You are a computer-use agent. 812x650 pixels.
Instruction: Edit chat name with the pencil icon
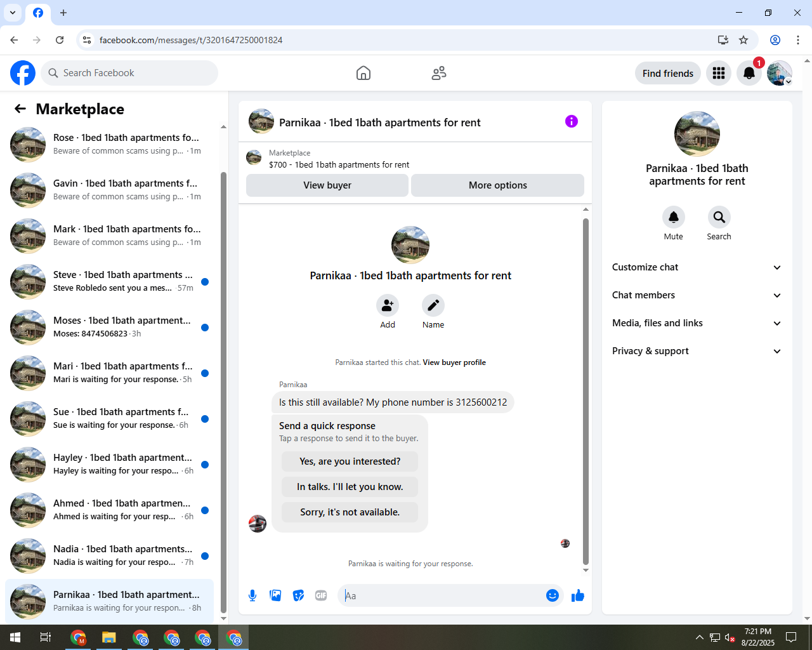(x=433, y=306)
